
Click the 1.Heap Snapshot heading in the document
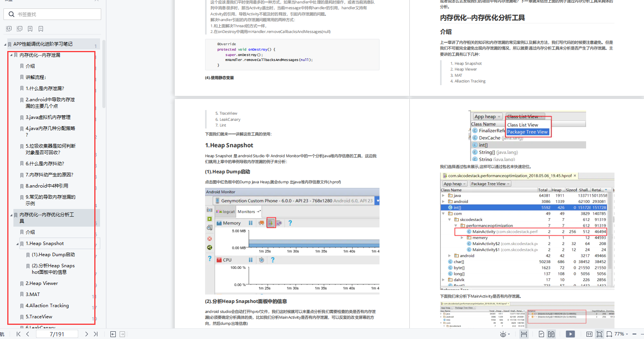229,145
